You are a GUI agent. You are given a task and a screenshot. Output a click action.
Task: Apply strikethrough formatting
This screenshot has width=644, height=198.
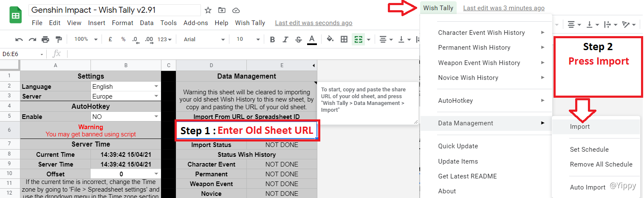click(298, 40)
